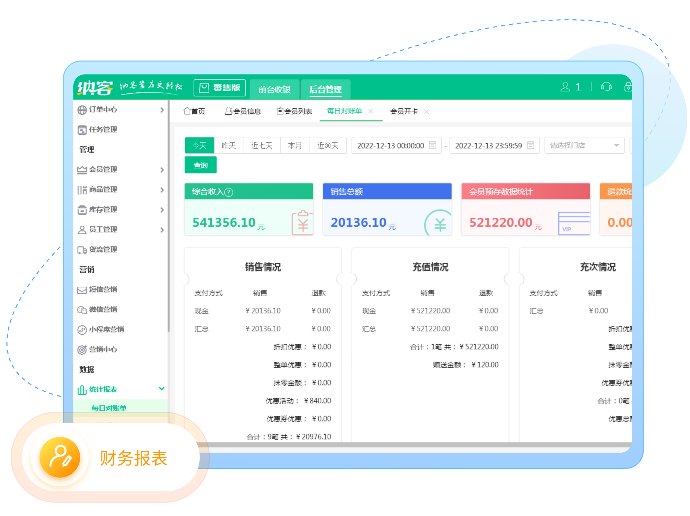Click the 库存管理 box icon

82,210
